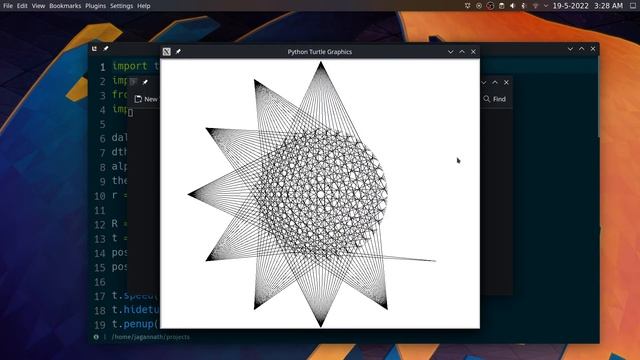Close the terminal window
Image resolution: width=640 pixels, height=360 pixels.
(x=507, y=82)
